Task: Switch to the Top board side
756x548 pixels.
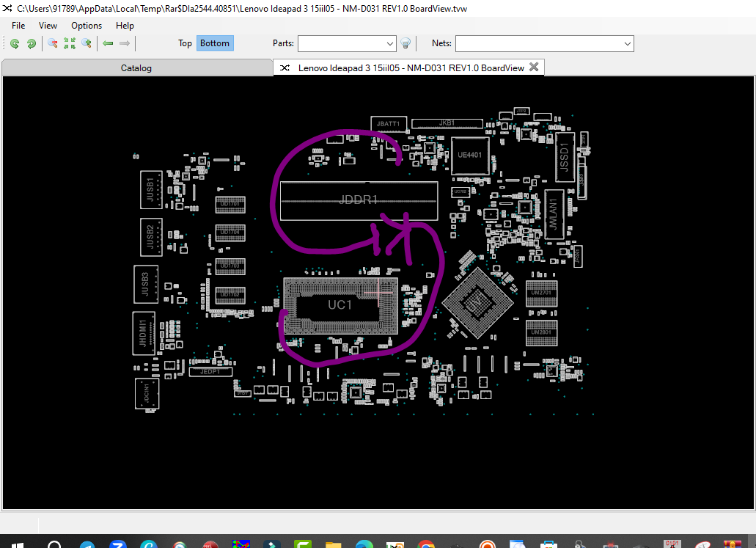Action: click(x=185, y=43)
